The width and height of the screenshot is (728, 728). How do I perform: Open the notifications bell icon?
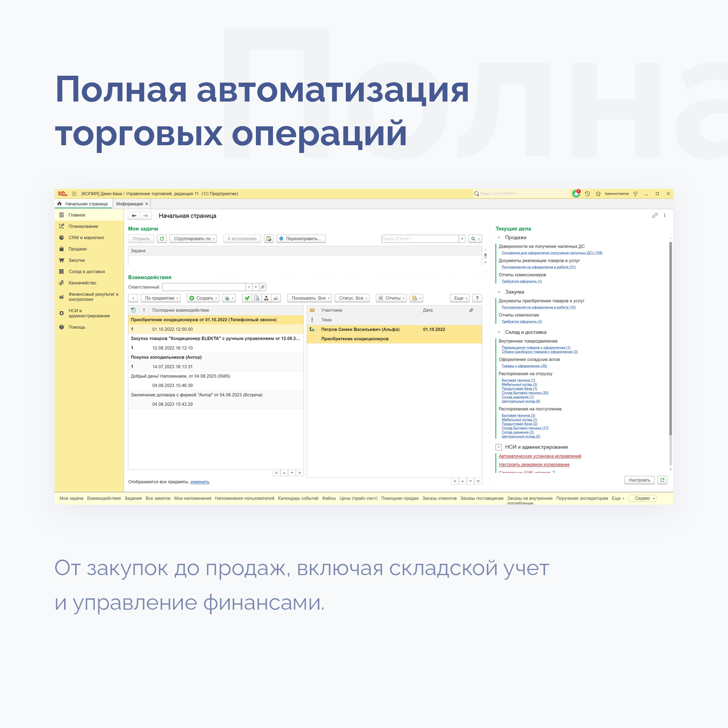pos(576,194)
